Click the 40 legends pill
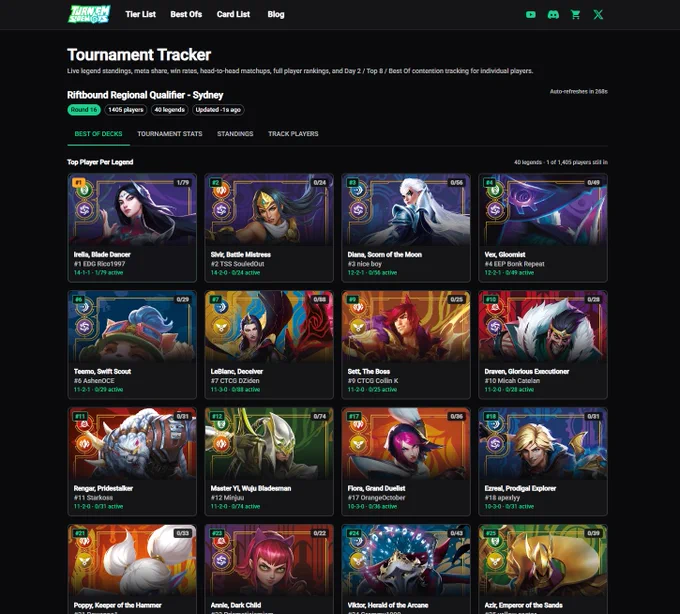The image size is (680, 614). tap(170, 110)
